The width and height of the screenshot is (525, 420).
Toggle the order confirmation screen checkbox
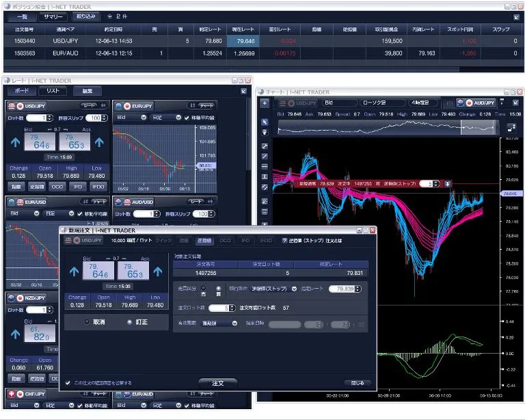pos(68,382)
